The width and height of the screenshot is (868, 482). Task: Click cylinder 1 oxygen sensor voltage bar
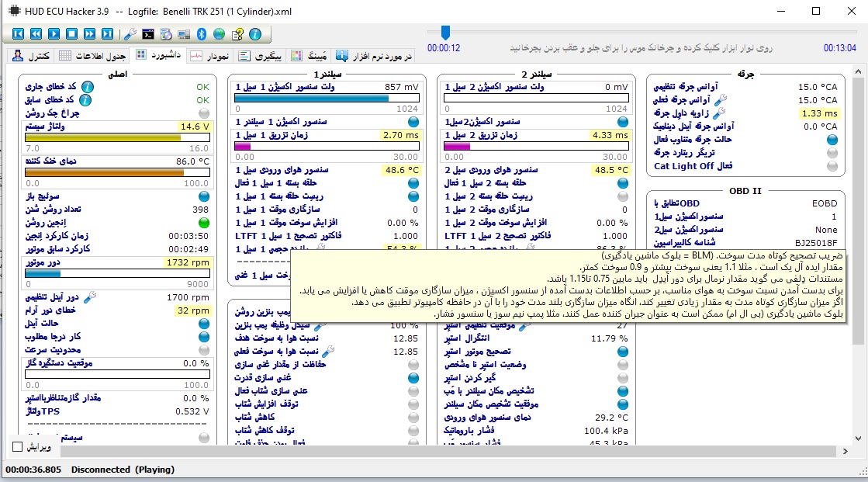coord(327,98)
